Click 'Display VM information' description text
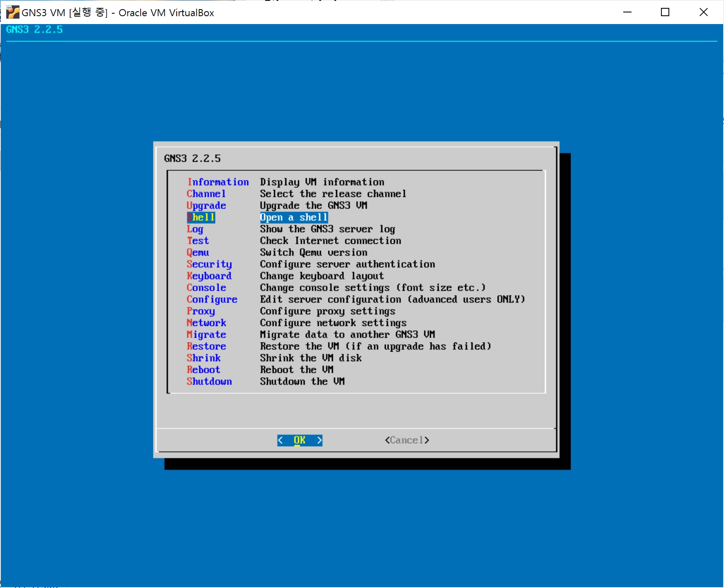This screenshot has width=724, height=588. [322, 182]
